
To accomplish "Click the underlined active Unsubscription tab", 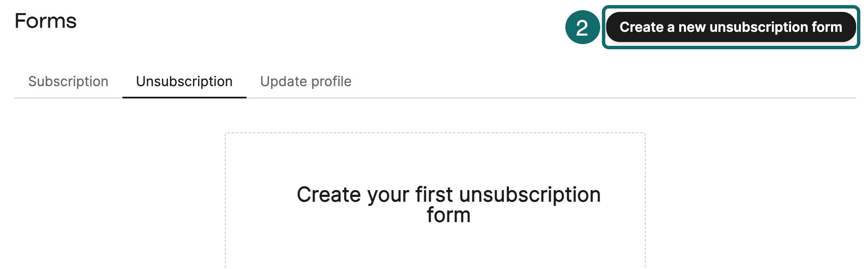I will (184, 81).
